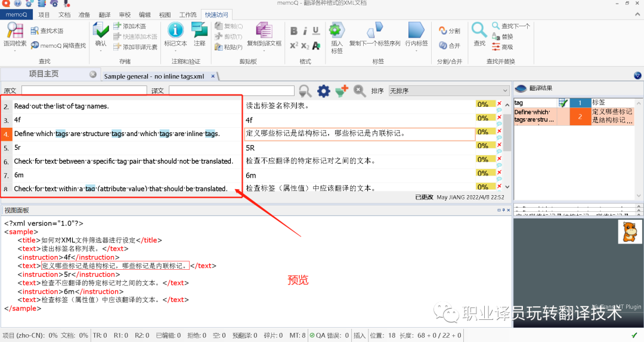Click the 原文 source filter field

[x=84, y=91]
